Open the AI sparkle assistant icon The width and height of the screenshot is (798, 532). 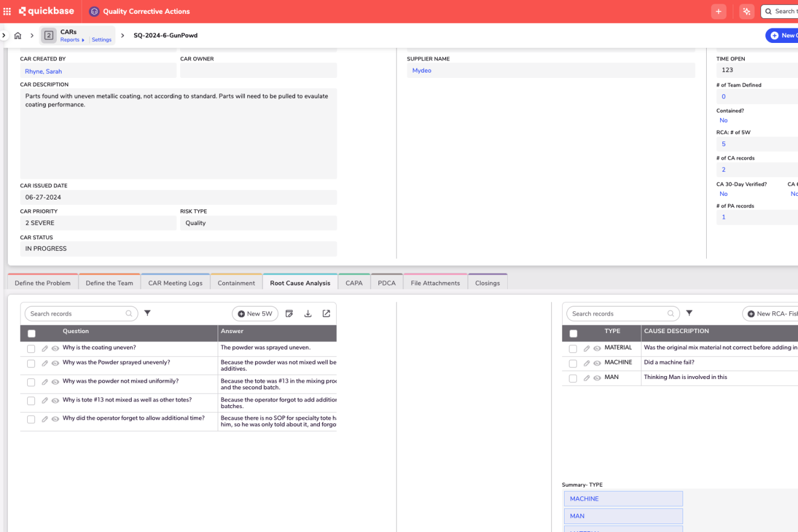click(x=746, y=11)
